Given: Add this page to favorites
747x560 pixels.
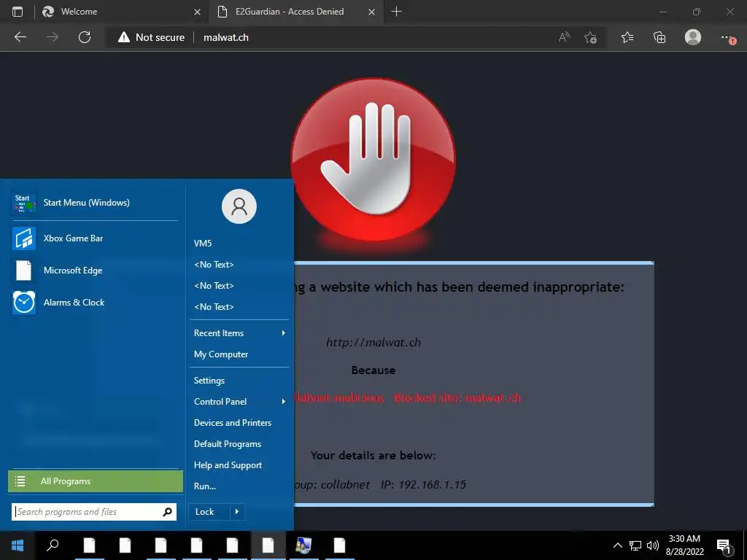Looking at the screenshot, I should pyautogui.click(x=591, y=37).
